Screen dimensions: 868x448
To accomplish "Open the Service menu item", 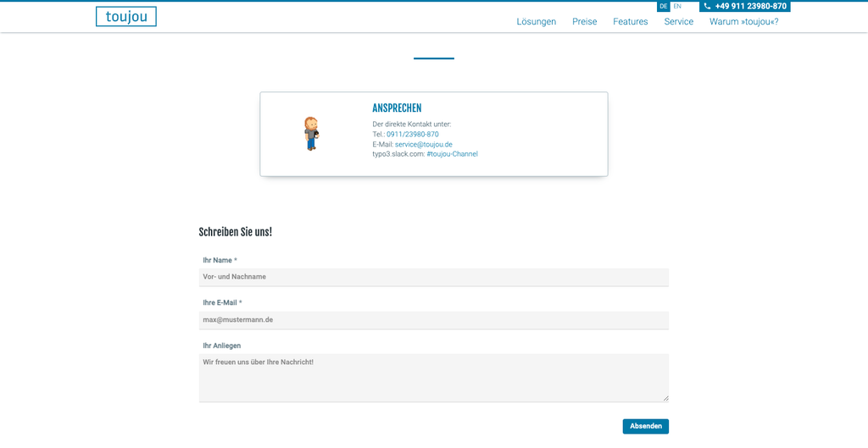I will (678, 22).
